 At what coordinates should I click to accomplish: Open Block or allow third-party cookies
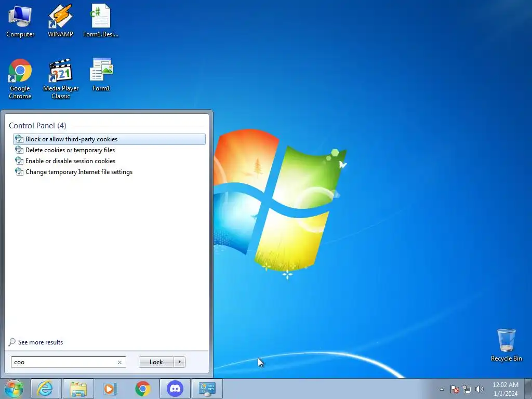click(109, 139)
